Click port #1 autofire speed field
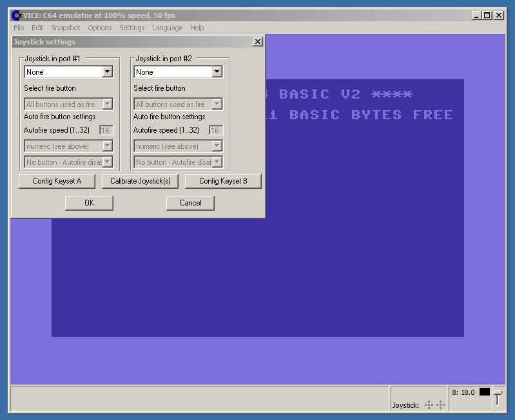515x420 pixels. click(x=106, y=130)
